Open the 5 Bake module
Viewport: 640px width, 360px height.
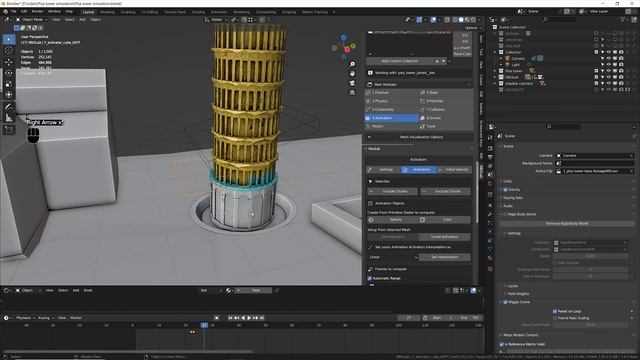(x=446, y=93)
